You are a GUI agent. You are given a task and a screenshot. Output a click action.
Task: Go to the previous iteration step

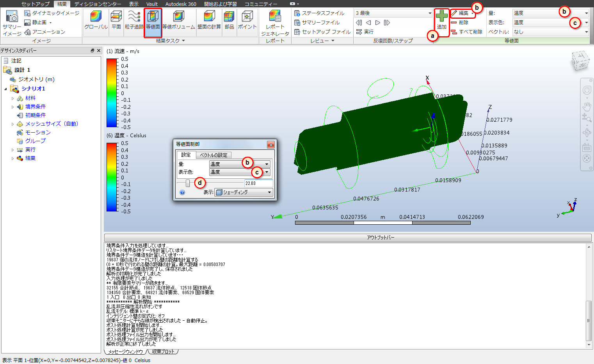pos(368,23)
